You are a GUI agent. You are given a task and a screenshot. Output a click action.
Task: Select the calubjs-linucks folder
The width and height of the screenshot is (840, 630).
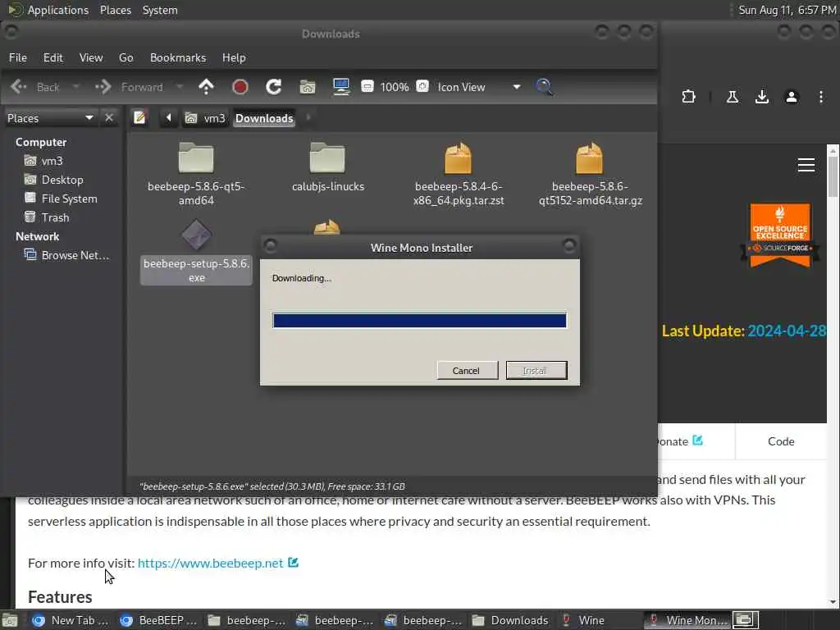(328, 166)
